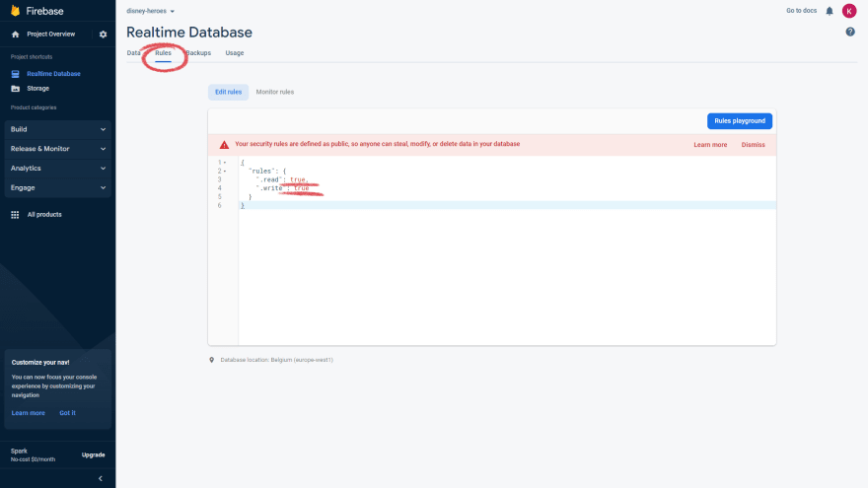Click the "rules": { line in editor
The height and width of the screenshot is (488, 868).
pyautogui.click(x=267, y=171)
